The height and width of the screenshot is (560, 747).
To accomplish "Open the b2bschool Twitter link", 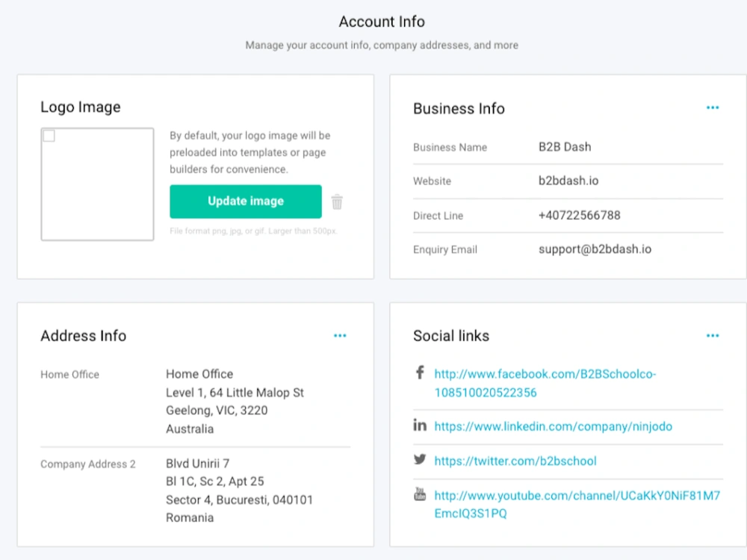I will (515, 460).
